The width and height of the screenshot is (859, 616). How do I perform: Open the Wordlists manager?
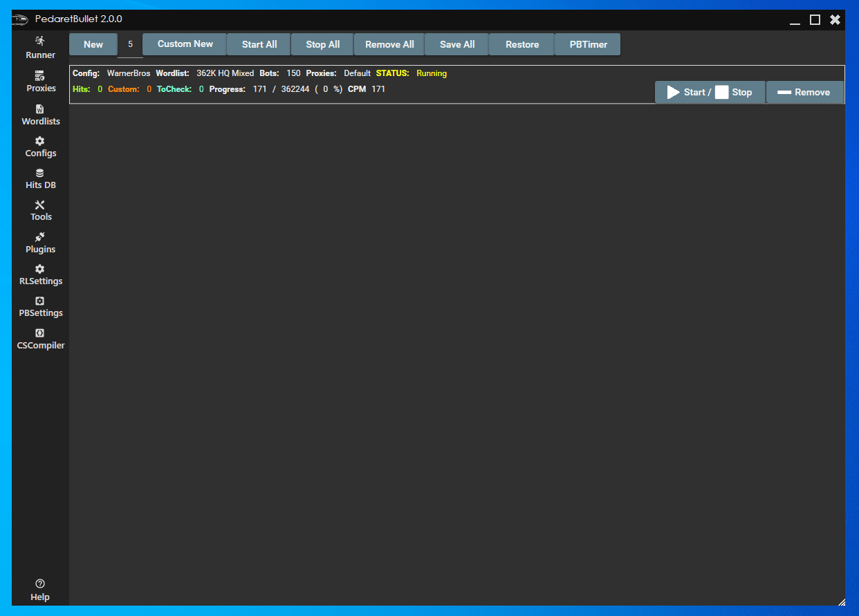40,115
